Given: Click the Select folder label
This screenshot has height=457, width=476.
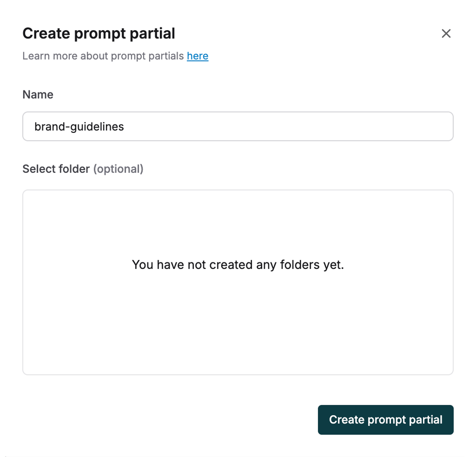Looking at the screenshot, I should [x=56, y=169].
